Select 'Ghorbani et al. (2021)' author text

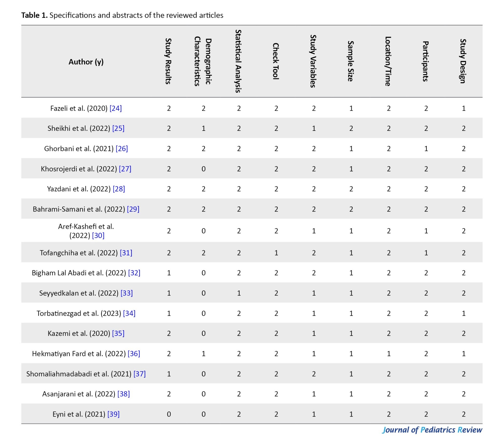(x=79, y=149)
